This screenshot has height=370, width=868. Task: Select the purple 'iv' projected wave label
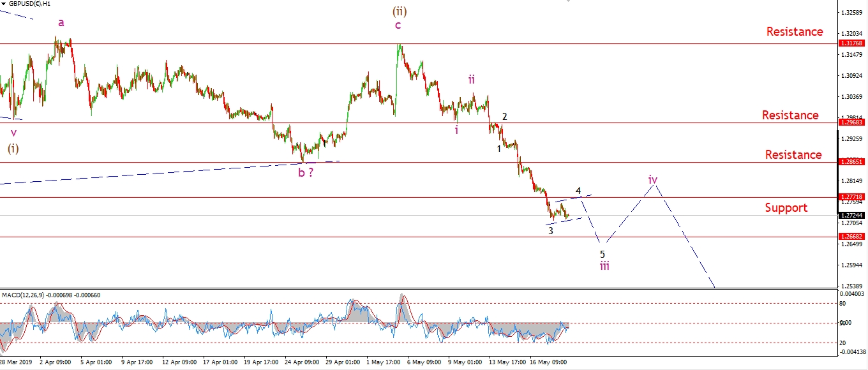653,179
